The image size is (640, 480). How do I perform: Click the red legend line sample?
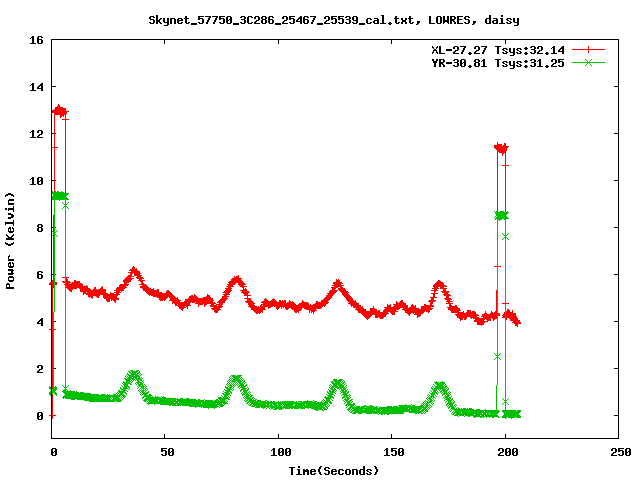588,50
